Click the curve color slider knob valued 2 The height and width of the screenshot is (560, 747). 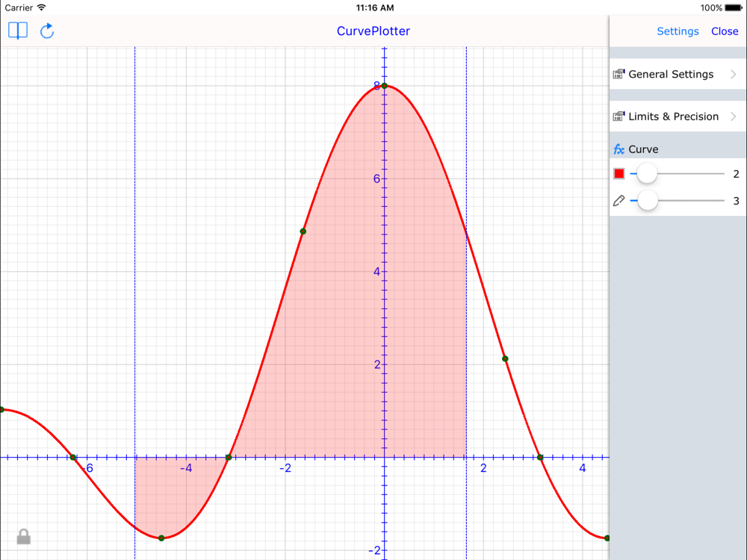pyautogui.click(x=647, y=174)
